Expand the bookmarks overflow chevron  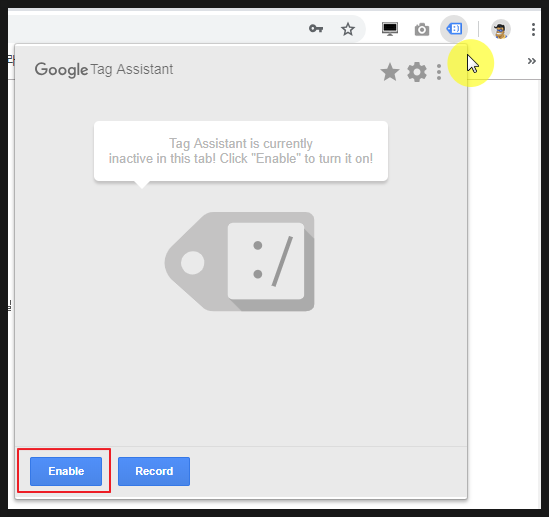[531, 61]
